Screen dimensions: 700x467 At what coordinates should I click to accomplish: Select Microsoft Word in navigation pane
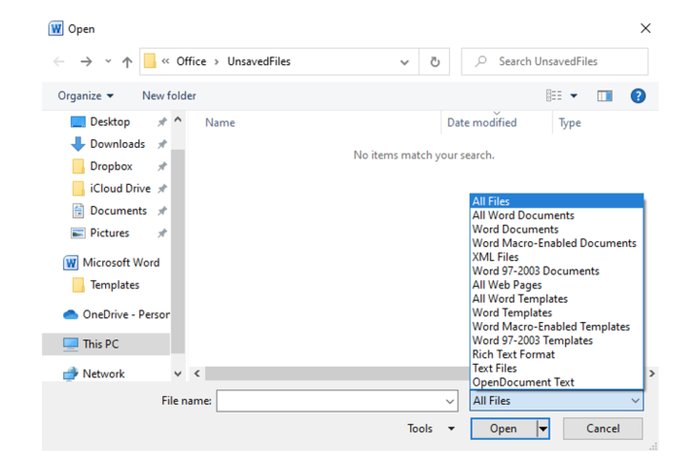coord(120,263)
